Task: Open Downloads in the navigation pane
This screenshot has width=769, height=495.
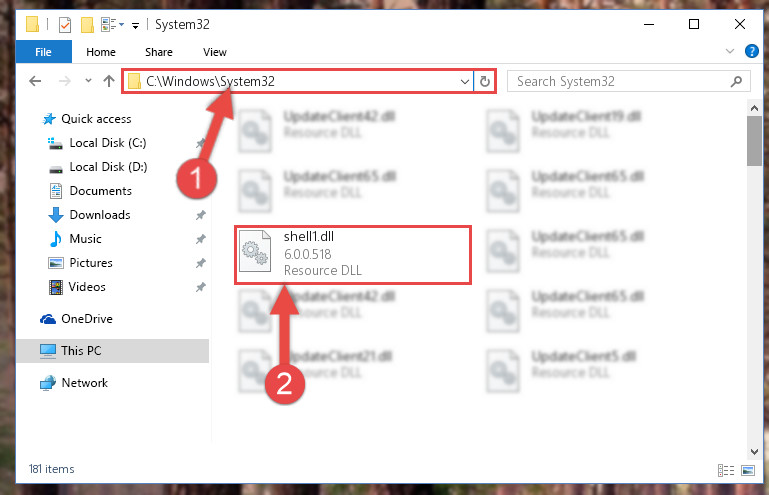Action: [100, 215]
